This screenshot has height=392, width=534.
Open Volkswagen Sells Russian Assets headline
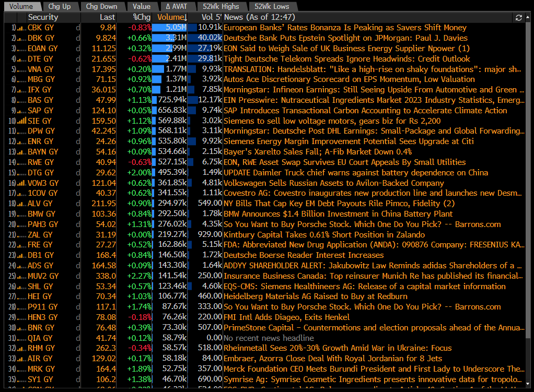click(x=334, y=183)
